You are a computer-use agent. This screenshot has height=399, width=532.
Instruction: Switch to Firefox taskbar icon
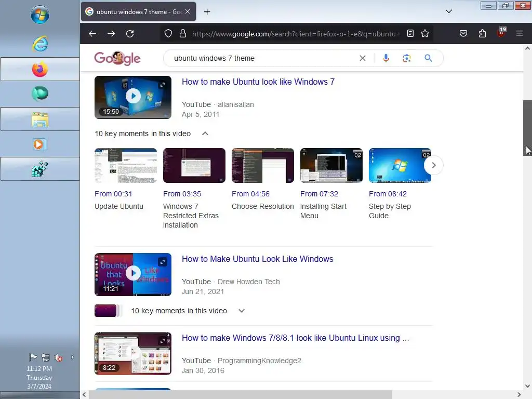pyautogui.click(x=39, y=69)
